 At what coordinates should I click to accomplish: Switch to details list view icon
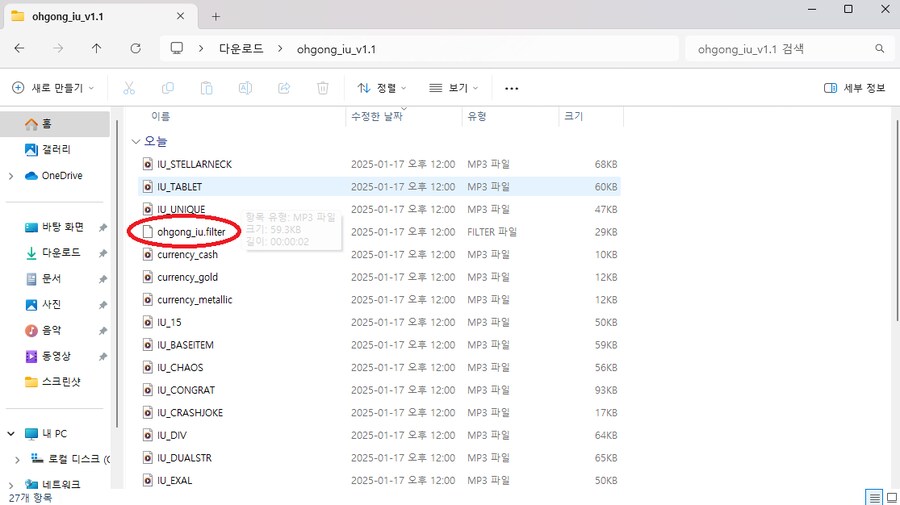coord(874,497)
